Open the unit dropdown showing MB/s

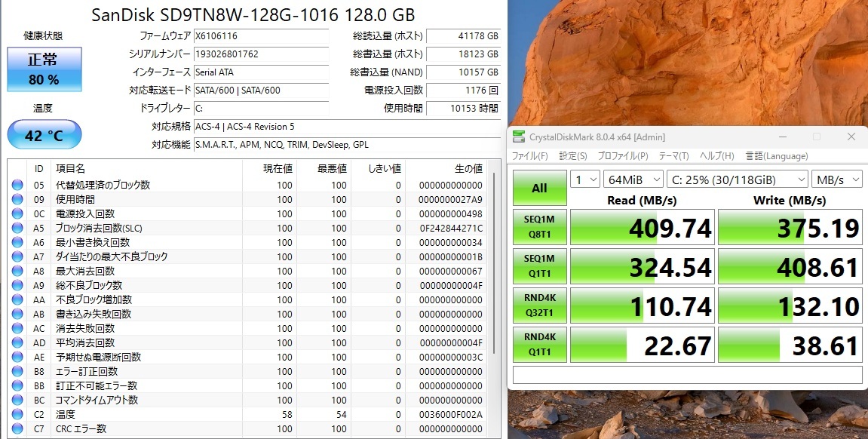tap(837, 180)
